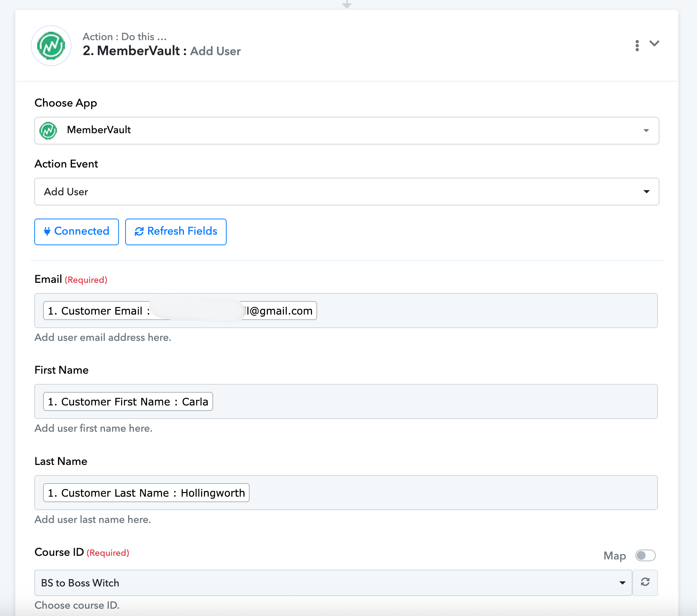Click MemberVault icon in Choose App field
697x616 pixels.
pos(48,131)
